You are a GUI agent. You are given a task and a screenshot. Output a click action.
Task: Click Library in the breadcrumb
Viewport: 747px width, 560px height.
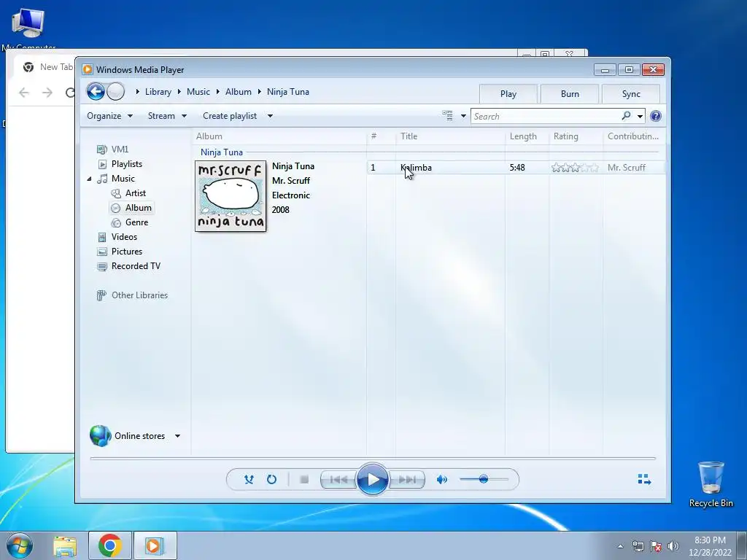[158, 92]
